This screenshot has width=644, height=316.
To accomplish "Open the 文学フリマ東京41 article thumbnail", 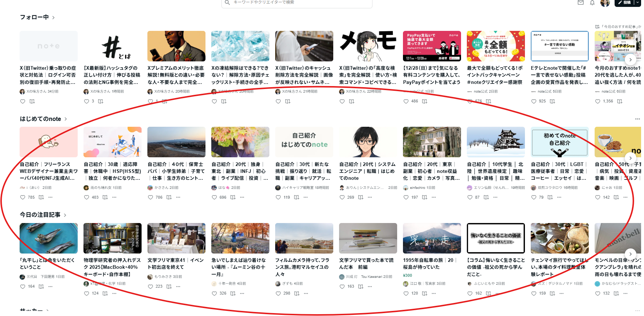I will (x=176, y=238).
